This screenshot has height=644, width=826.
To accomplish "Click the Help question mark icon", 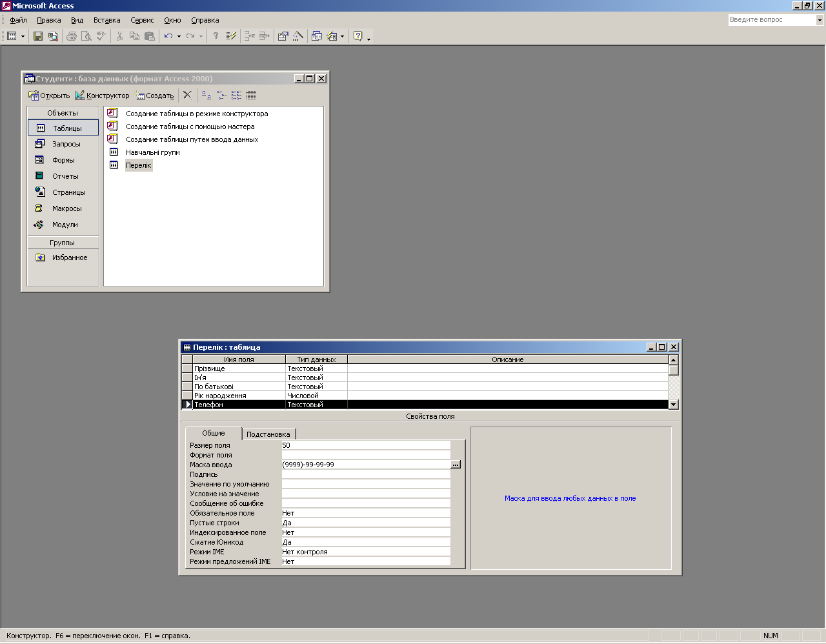I will (x=358, y=36).
